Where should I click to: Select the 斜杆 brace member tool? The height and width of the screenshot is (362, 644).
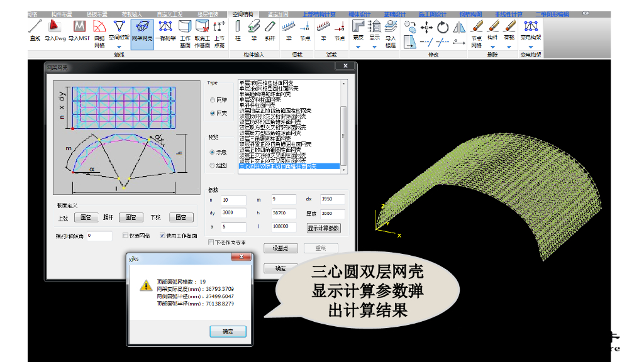coord(270,31)
